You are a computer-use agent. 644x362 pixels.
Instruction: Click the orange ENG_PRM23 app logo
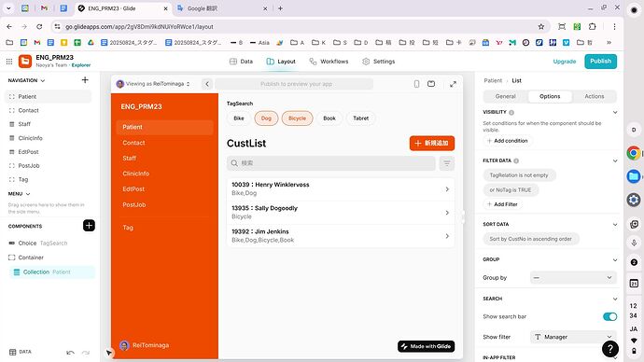click(x=25, y=62)
